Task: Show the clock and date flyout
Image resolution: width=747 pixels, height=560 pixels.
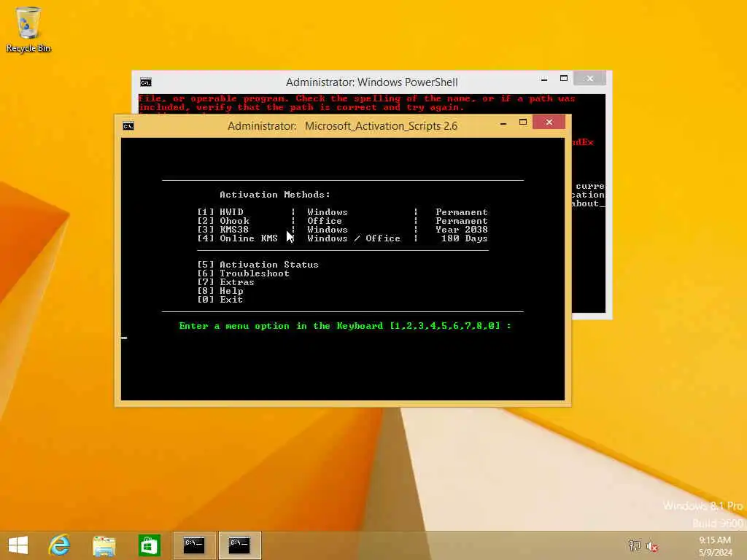Action: click(x=715, y=545)
